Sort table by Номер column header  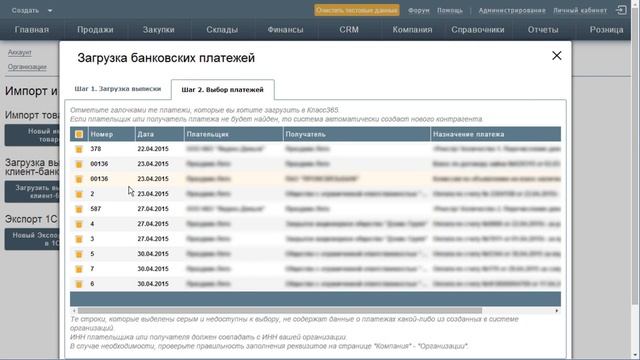click(x=111, y=134)
